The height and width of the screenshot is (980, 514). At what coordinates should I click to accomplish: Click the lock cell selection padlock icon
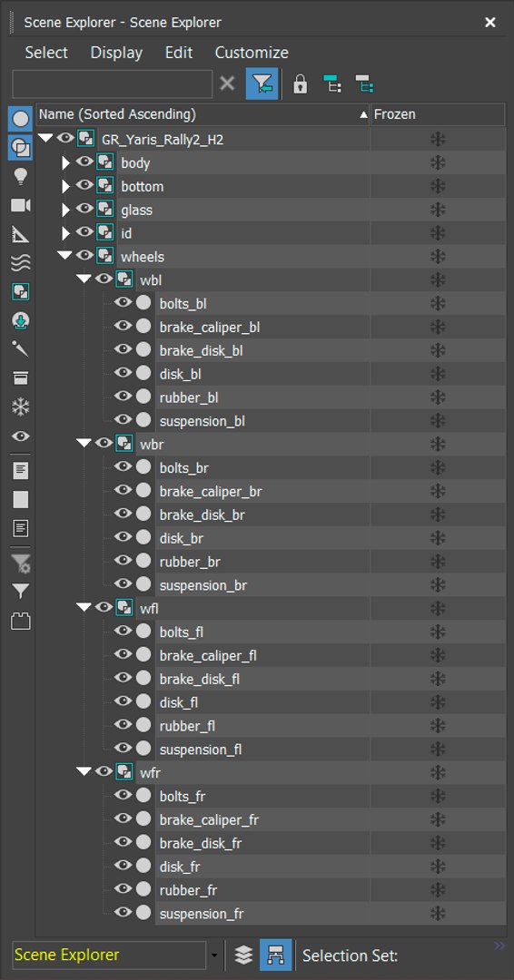point(301,83)
